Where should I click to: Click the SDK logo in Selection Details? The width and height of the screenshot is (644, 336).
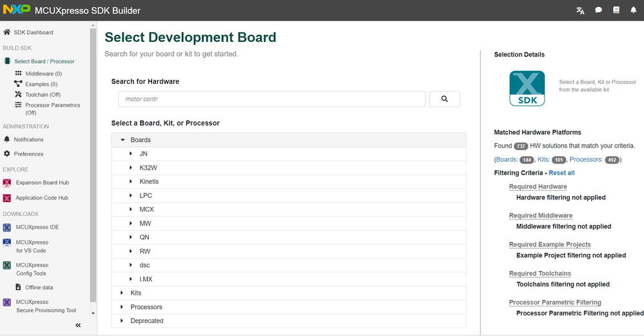[527, 88]
